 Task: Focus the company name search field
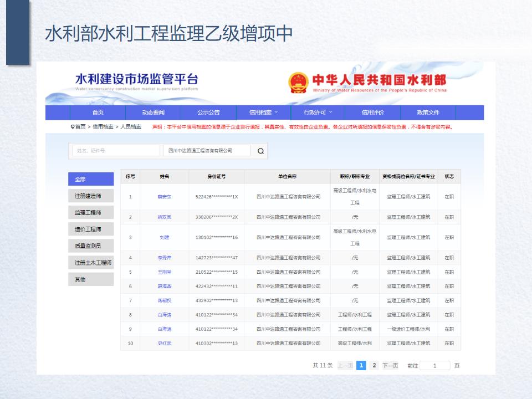click(x=207, y=151)
